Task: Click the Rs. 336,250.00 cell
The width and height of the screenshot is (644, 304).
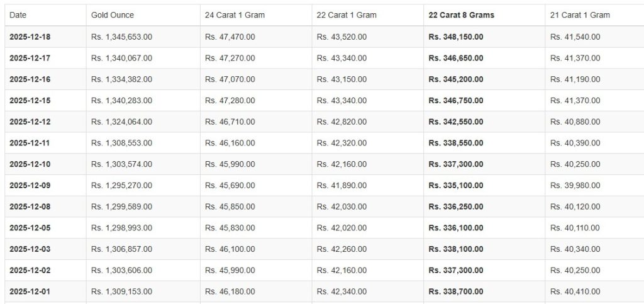Action: coord(456,207)
